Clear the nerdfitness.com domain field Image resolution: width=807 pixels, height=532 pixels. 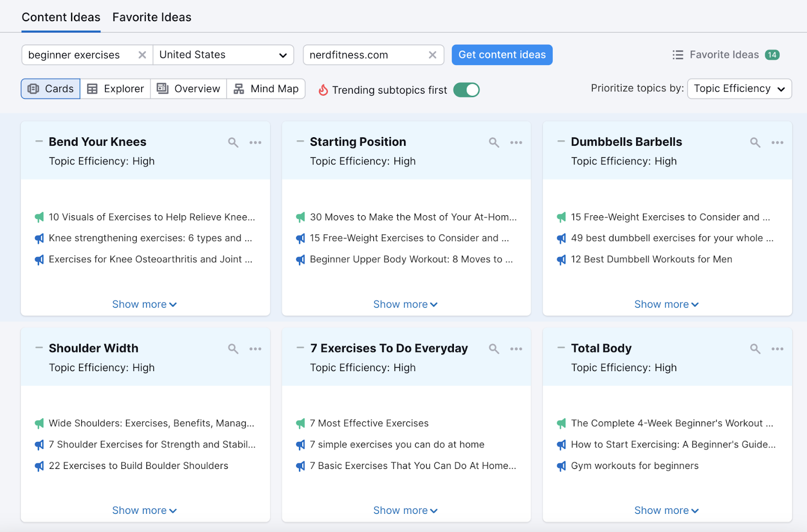point(432,55)
